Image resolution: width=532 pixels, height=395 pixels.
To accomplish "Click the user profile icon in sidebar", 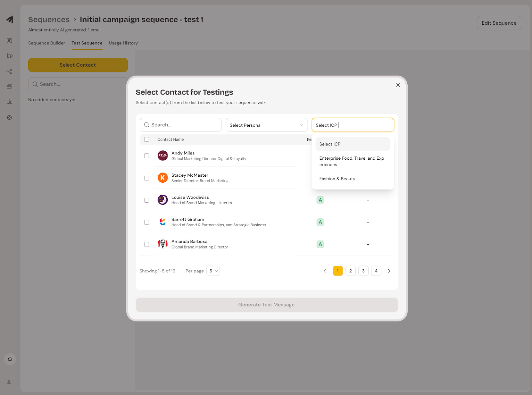I will coord(9,382).
